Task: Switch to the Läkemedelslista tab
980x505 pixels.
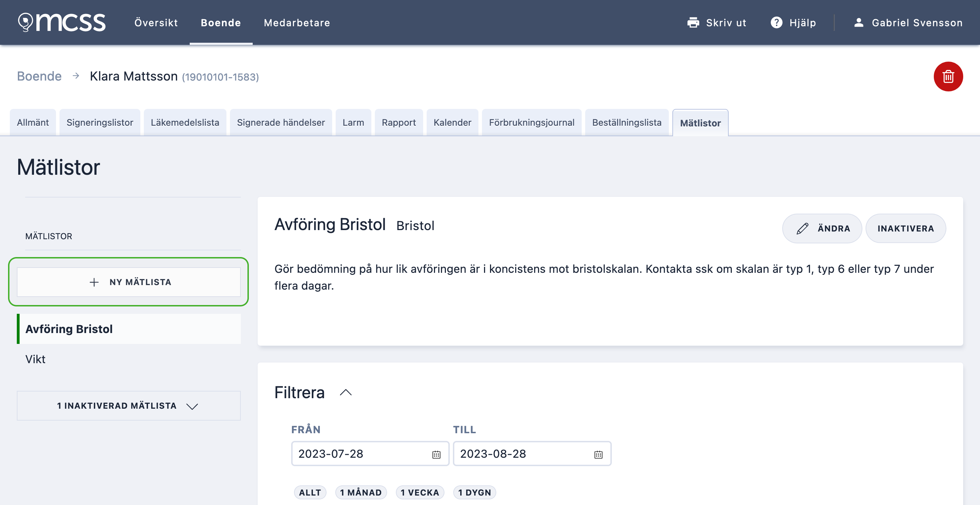Action: click(185, 123)
